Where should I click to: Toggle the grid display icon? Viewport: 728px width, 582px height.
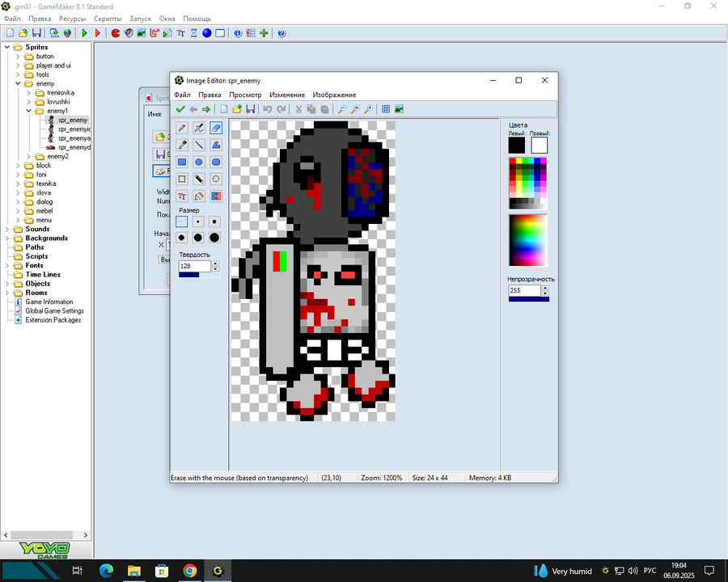pyautogui.click(x=386, y=109)
